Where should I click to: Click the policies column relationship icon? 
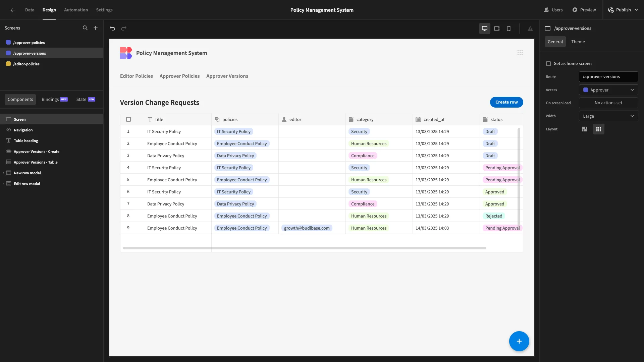pyautogui.click(x=217, y=120)
